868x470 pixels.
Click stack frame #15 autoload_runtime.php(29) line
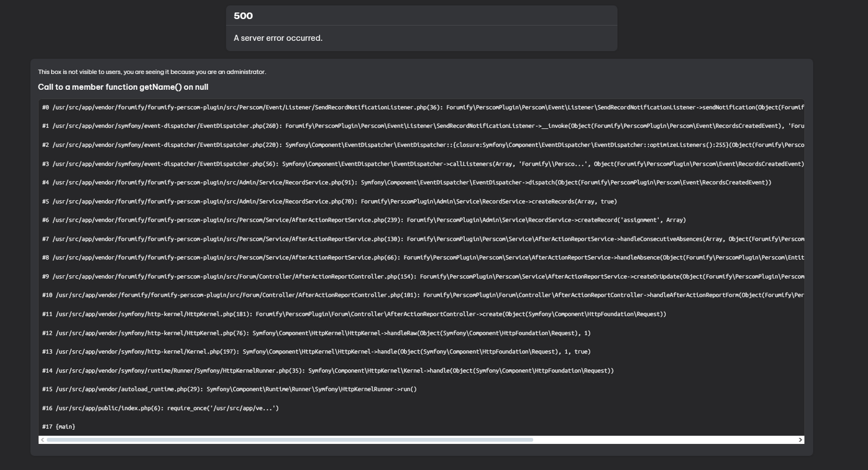(229, 389)
